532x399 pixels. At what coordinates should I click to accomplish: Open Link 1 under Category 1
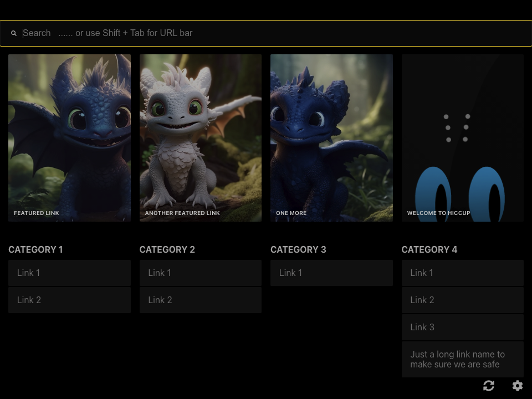70,273
